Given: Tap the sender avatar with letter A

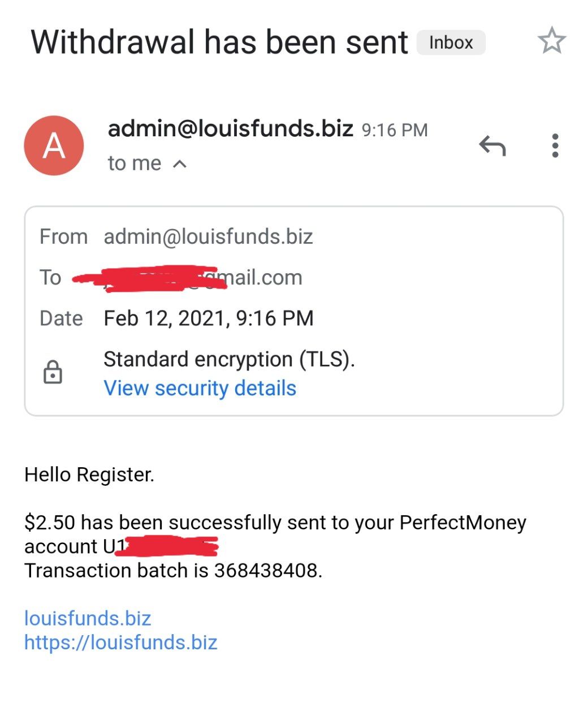Looking at the screenshot, I should click(54, 145).
